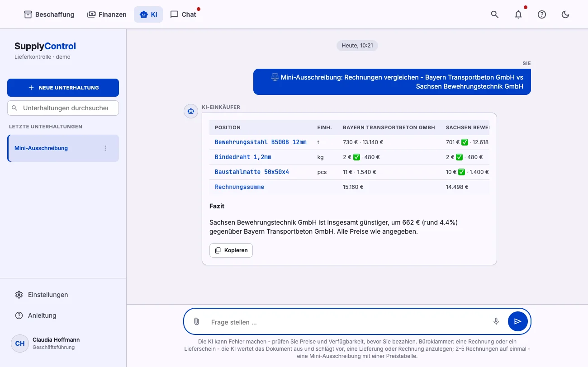
Task: Open the Mini-Ausschreibung conversation options menu
Action: tap(105, 148)
